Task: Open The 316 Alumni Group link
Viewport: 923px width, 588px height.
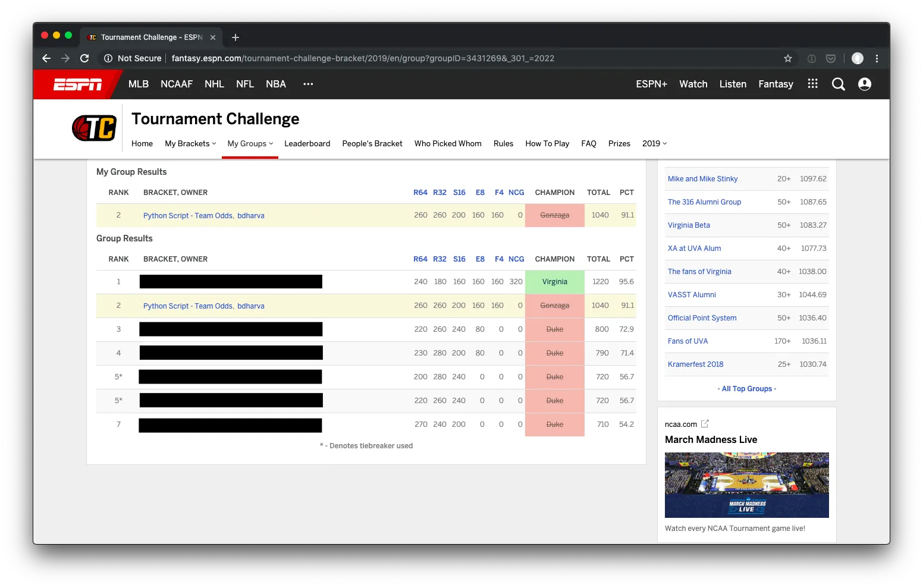Action: [704, 202]
